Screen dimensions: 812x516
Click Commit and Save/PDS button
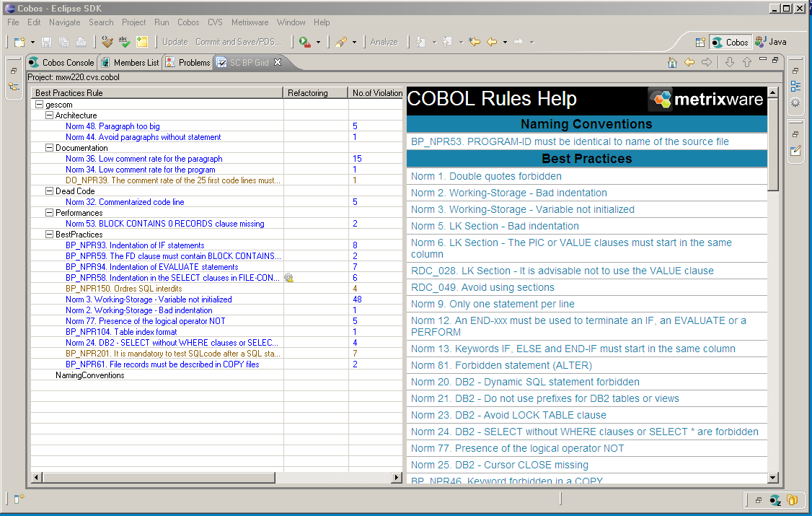click(x=238, y=42)
